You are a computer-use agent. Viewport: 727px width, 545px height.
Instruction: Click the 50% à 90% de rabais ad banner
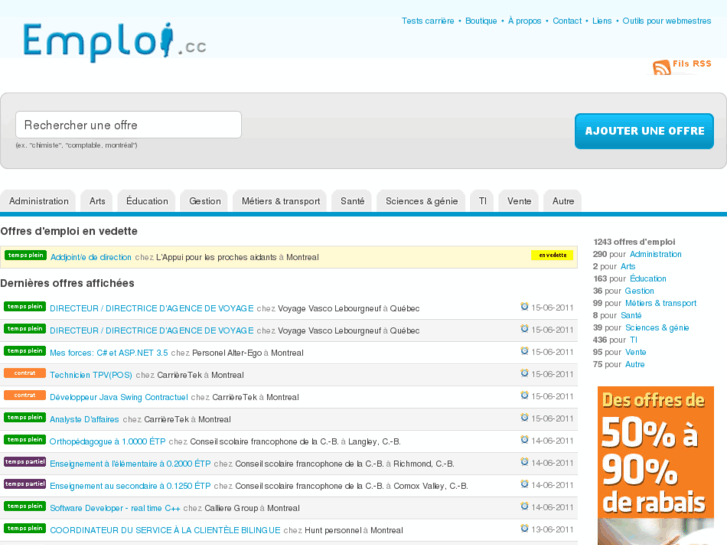click(656, 465)
